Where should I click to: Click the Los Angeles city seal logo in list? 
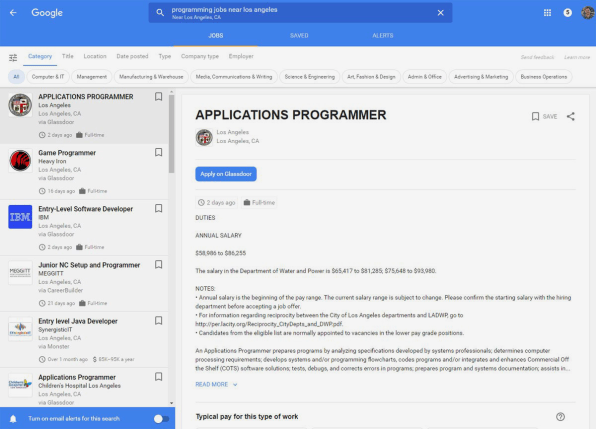pos(20,105)
